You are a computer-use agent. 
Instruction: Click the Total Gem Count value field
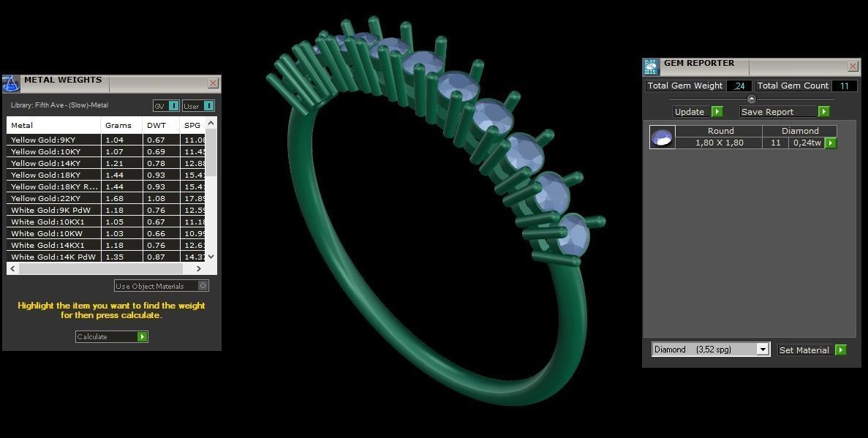click(844, 86)
